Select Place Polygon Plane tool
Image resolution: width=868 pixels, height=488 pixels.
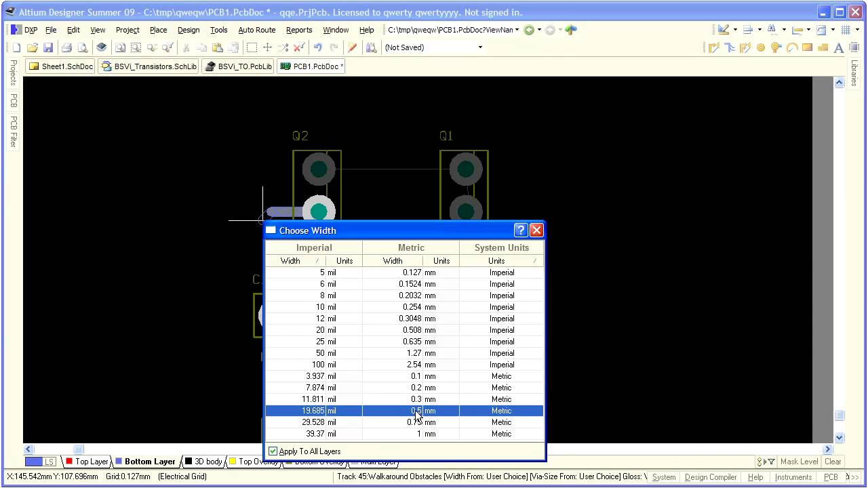[823, 47]
